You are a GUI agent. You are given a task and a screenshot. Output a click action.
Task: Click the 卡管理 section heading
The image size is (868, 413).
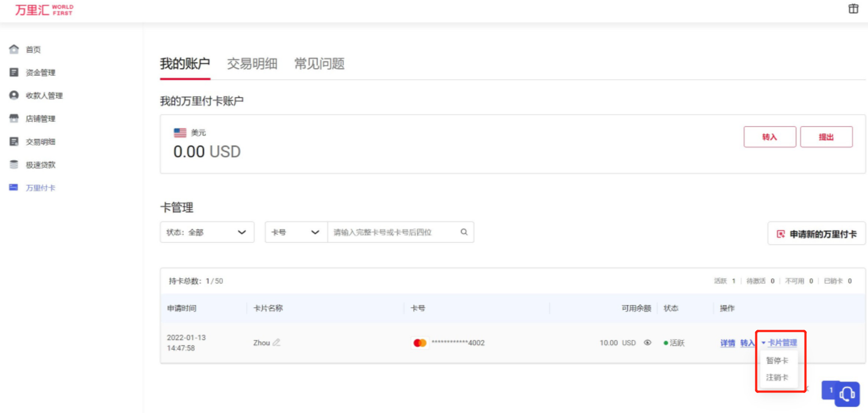click(177, 207)
